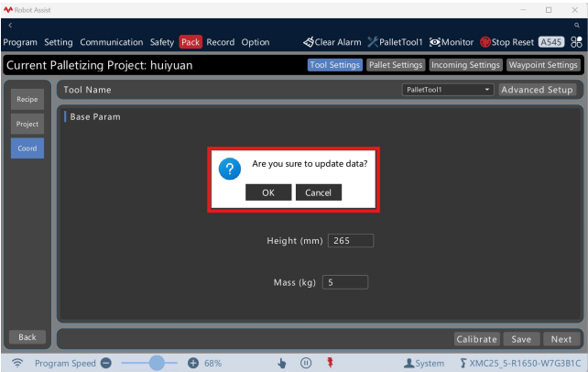Increase program speed with plus icon

coord(193,363)
